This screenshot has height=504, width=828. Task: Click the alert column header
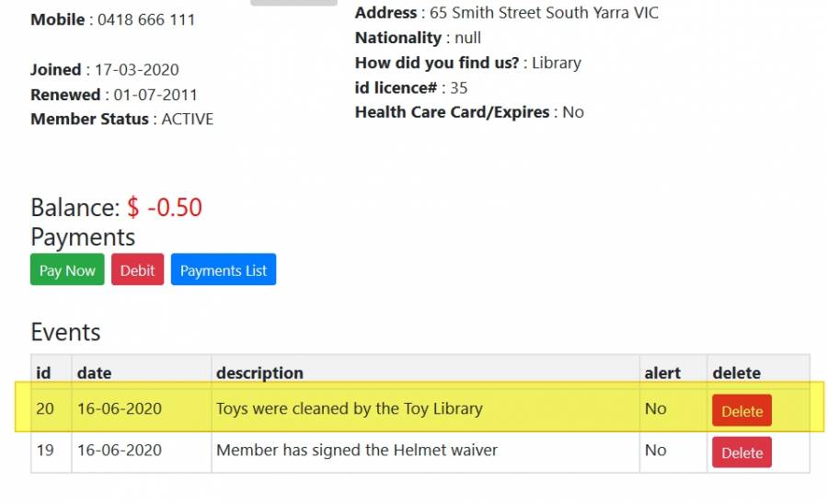point(662,372)
